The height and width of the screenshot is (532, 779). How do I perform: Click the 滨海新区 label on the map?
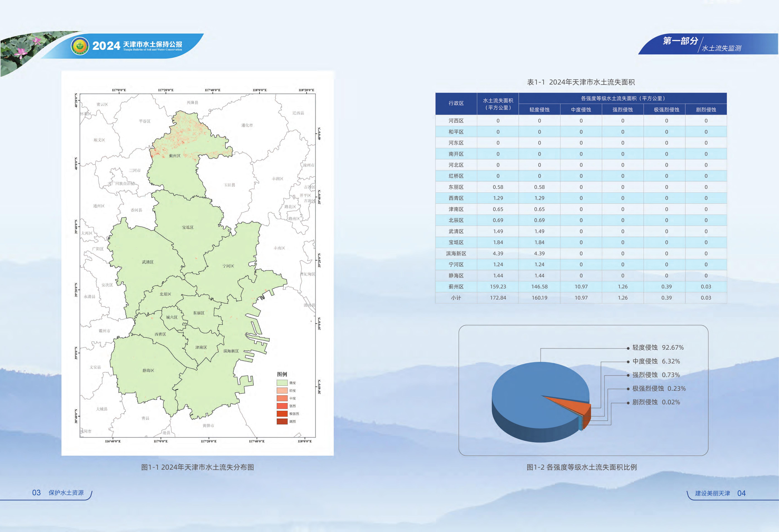(x=231, y=351)
